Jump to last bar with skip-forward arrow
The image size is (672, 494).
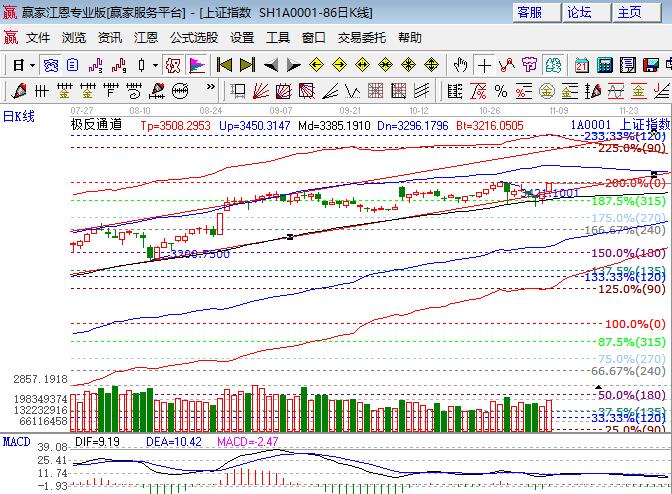coord(247,65)
